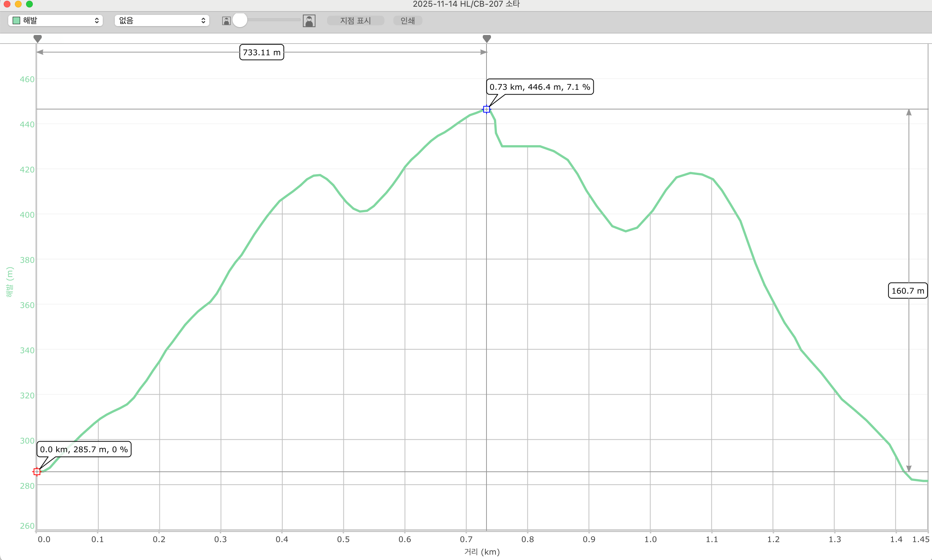Click the 0.73 km, 446.4 m tooltip

[x=539, y=87]
